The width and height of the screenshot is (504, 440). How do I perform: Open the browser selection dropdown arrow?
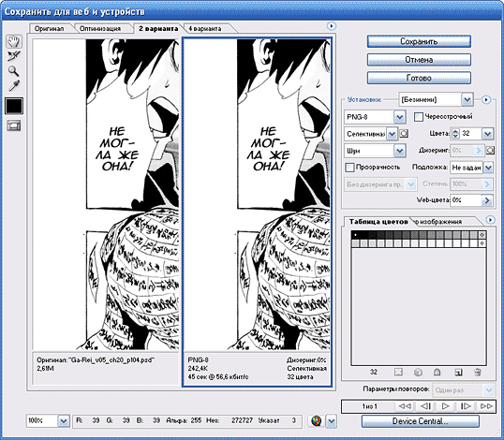(331, 421)
